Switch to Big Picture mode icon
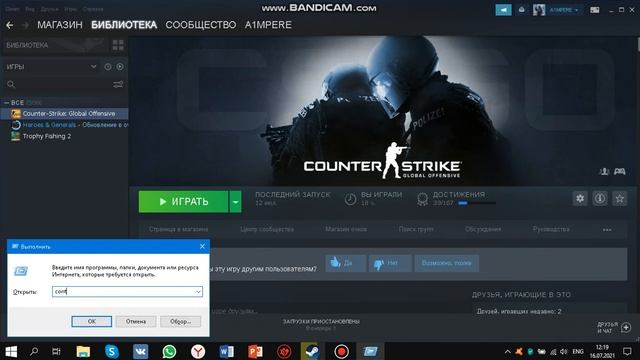Screen dimensions: 640x360 (x=595, y=10)
